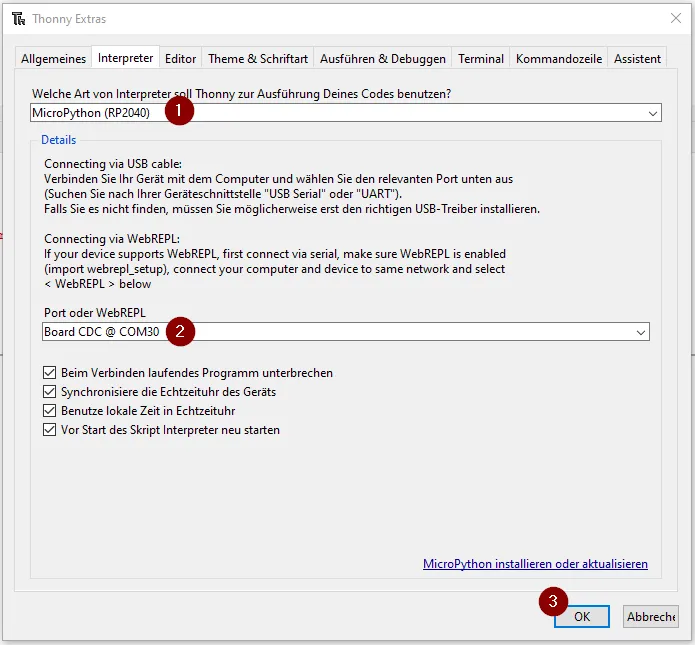Click the red step 1 marker badge
Screen dimensions: 695x645
tap(178, 112)
